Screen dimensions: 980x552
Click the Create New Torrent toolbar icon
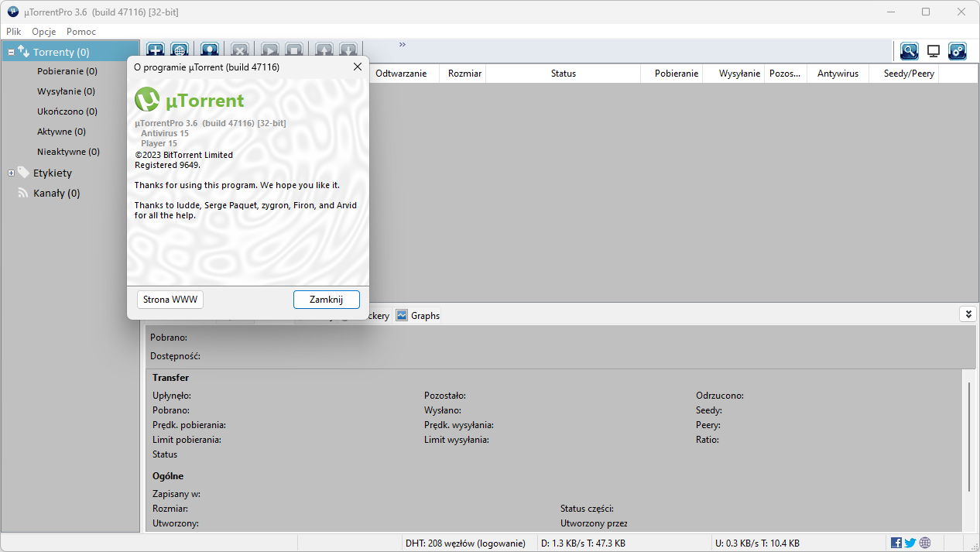[210, 50]
